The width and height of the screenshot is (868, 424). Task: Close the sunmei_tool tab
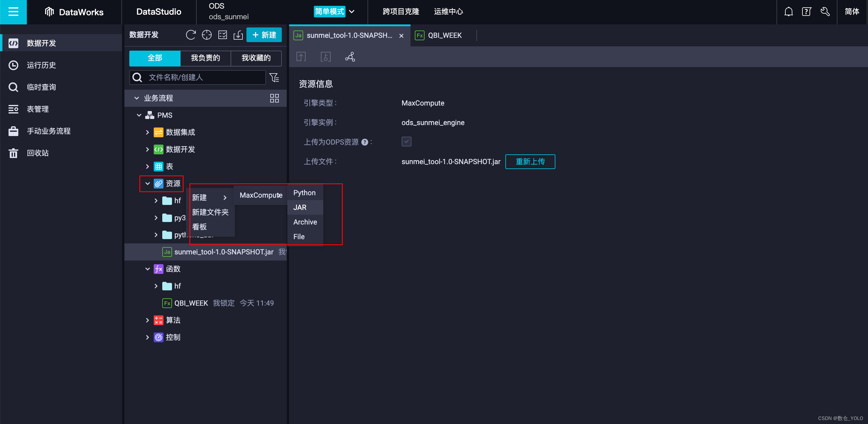click(401, 35)
